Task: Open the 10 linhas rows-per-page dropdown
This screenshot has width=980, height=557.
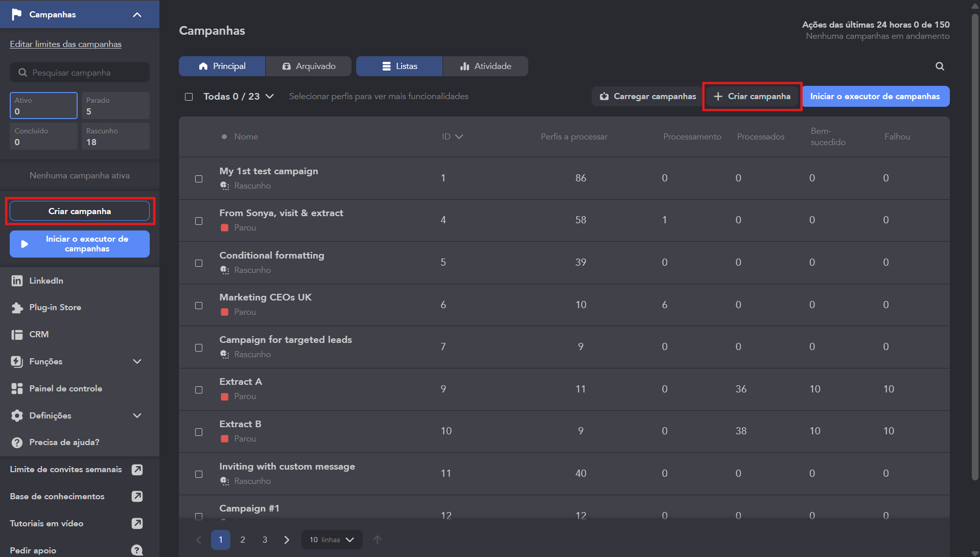Action: point(332,540)
